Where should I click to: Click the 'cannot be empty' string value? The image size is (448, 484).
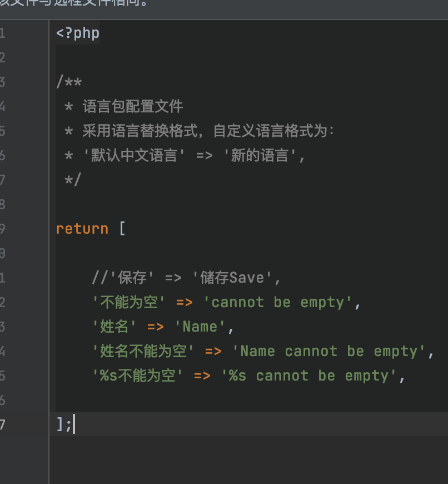coord(277,302)
